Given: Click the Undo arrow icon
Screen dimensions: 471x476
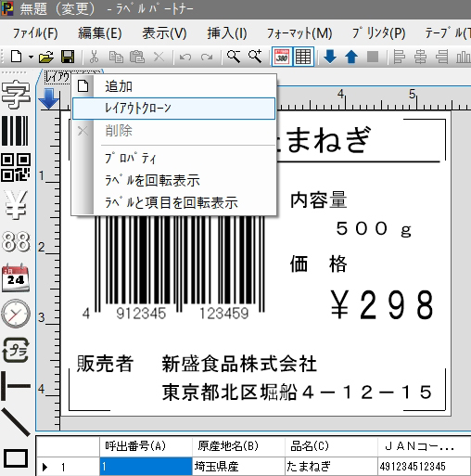Looking at the screenshot, I should click(185, 58).
